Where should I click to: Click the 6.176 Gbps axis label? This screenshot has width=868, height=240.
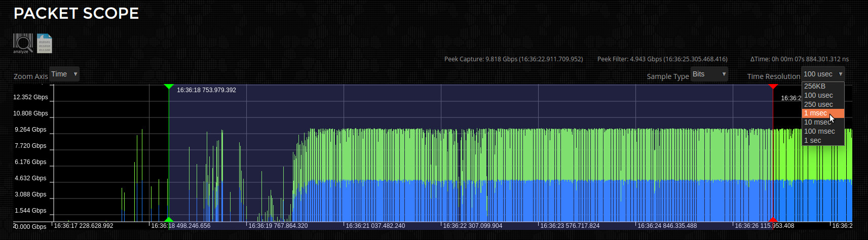click(30, 162)
